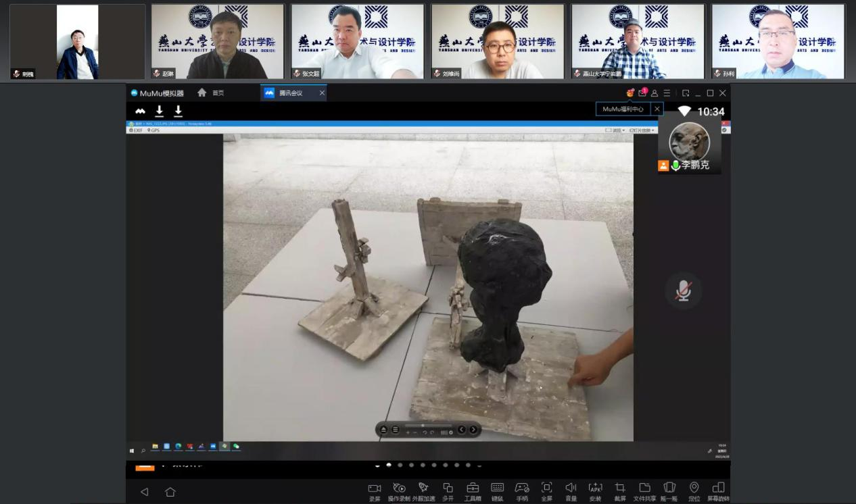Click 李鹏克's participant avatar thumbnail
This screenshot has width=856, height=504.
(x=689, y=141)
